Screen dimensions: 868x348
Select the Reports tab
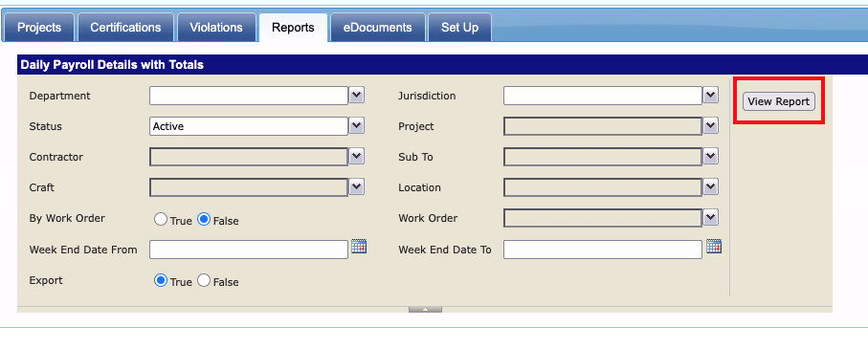(294, 27)
